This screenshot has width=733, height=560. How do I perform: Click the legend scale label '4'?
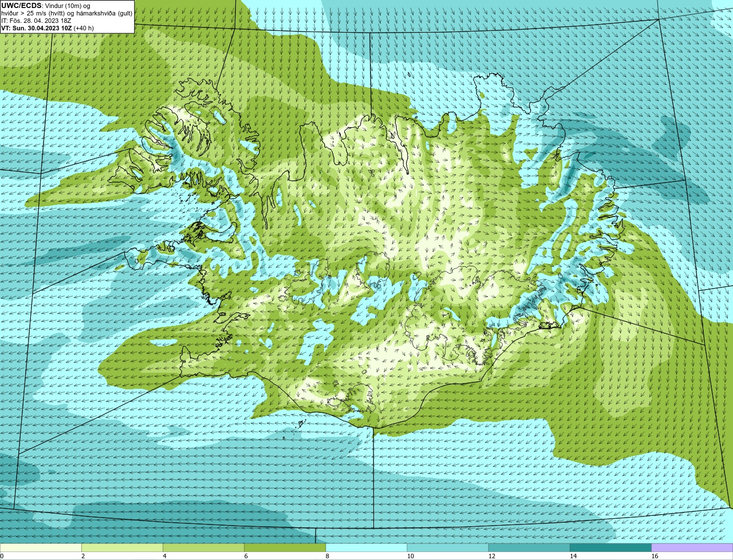(x=164, y=556)
